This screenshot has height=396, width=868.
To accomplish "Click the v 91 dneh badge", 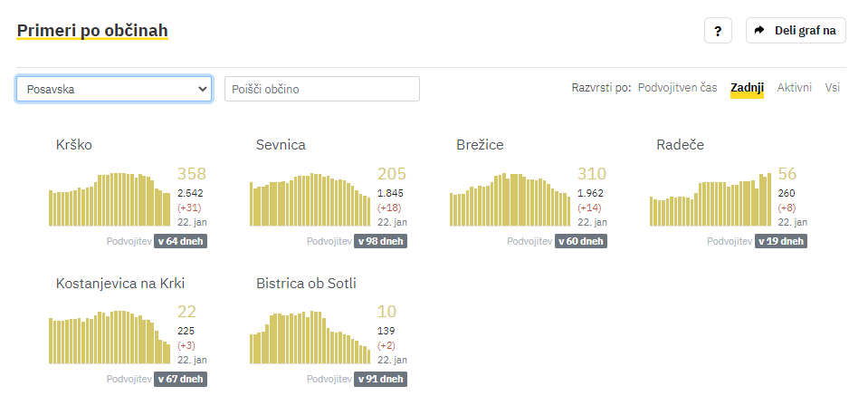I will pos(380,380).
